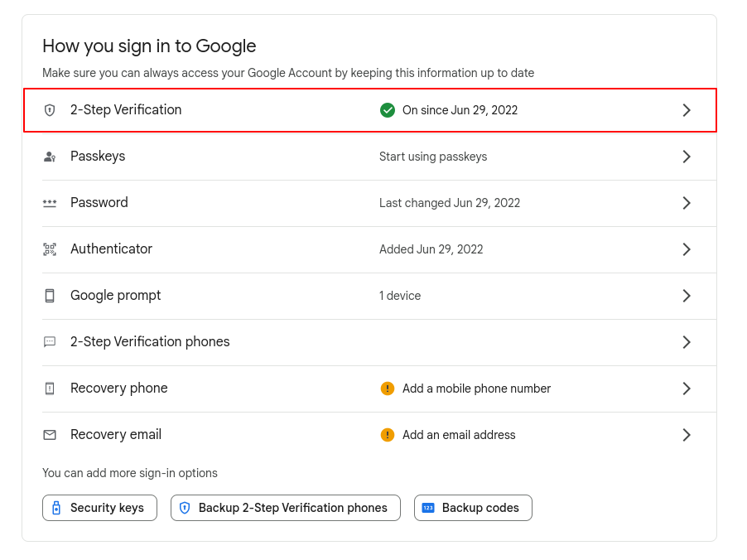Viewport: 747px width, 560px height.
Task: Click the 123 icon in Backup codes
Action: click(x=428, y=508)
